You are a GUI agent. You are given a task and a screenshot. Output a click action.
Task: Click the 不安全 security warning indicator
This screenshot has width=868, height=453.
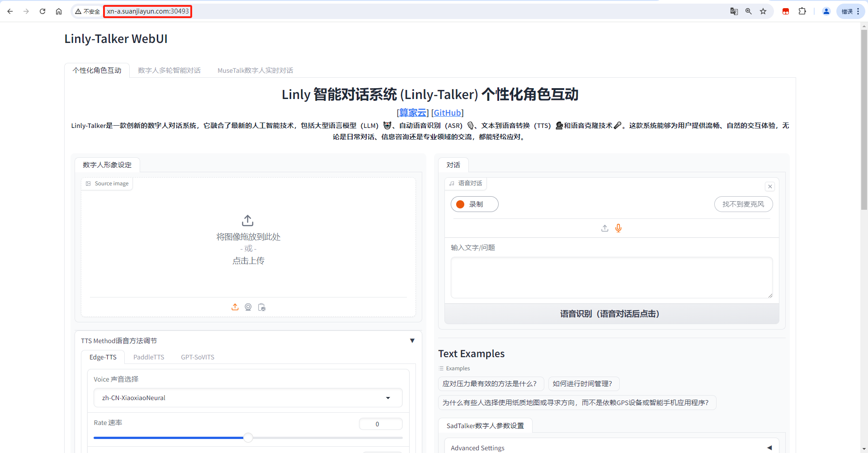88,11
